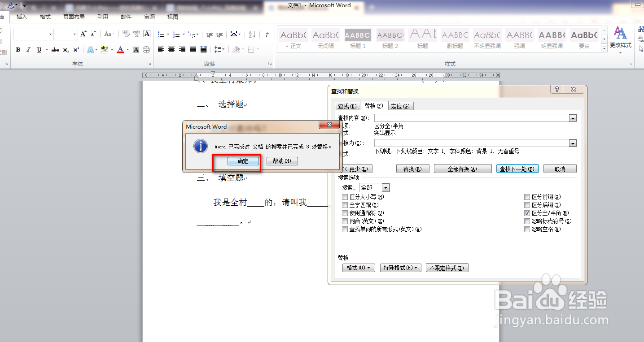Justify text alignment
Screen dimensions: 644x342
coord(193,49)
